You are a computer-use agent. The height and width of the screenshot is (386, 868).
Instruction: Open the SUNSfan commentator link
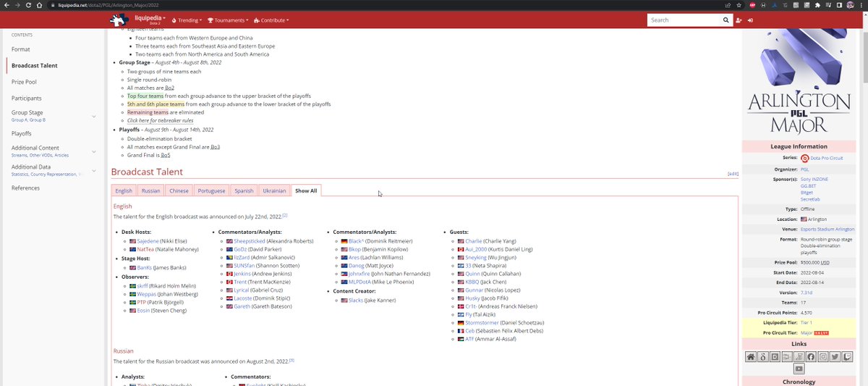click(x=244, y=265)
